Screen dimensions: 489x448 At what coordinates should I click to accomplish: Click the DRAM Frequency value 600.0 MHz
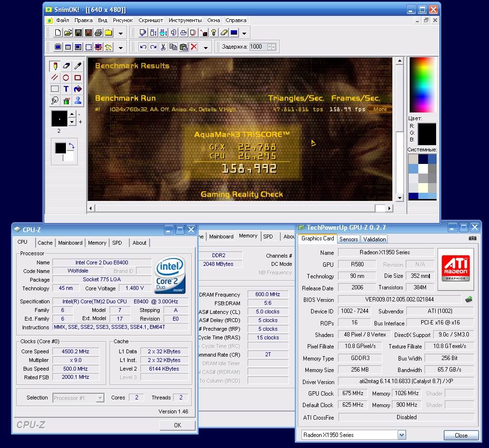tap(267, 294)
